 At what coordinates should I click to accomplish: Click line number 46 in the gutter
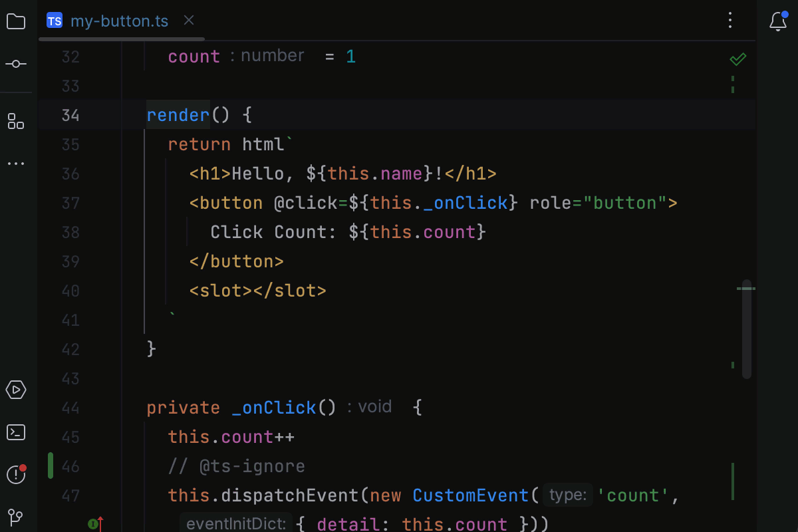click(x=70, y=466)
